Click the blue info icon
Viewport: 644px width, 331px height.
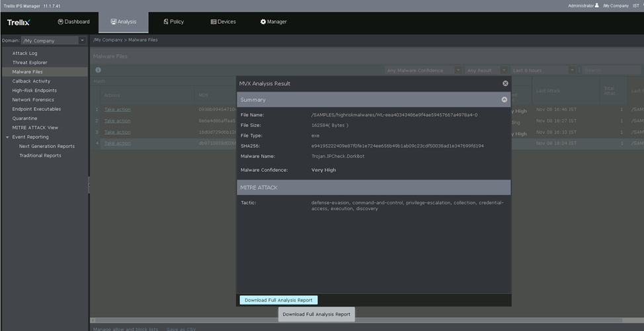tap(98, 70)
